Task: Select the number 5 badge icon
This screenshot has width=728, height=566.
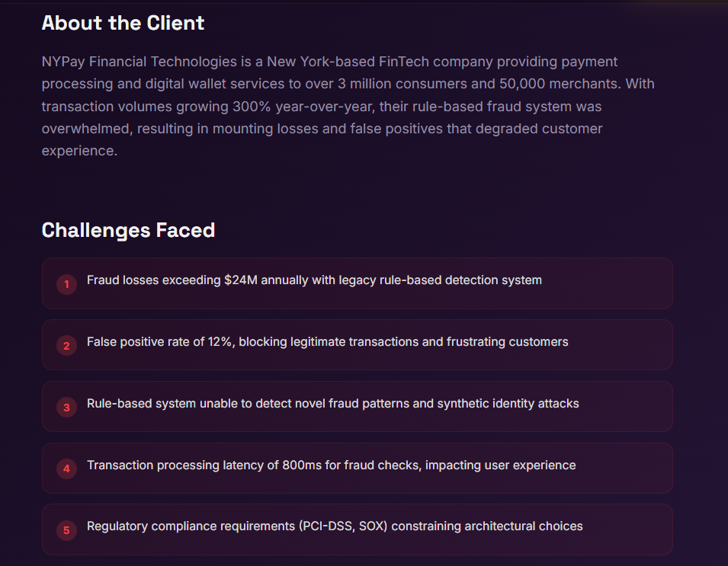Action: [x=66, y=530]
